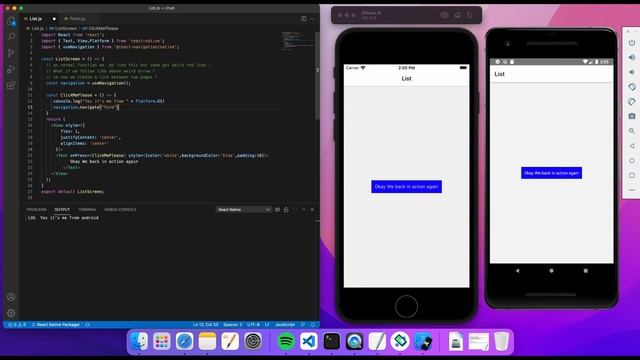Click emulator toolbar rotate left button
640x360 pixels.
click(x=632, y=87)
